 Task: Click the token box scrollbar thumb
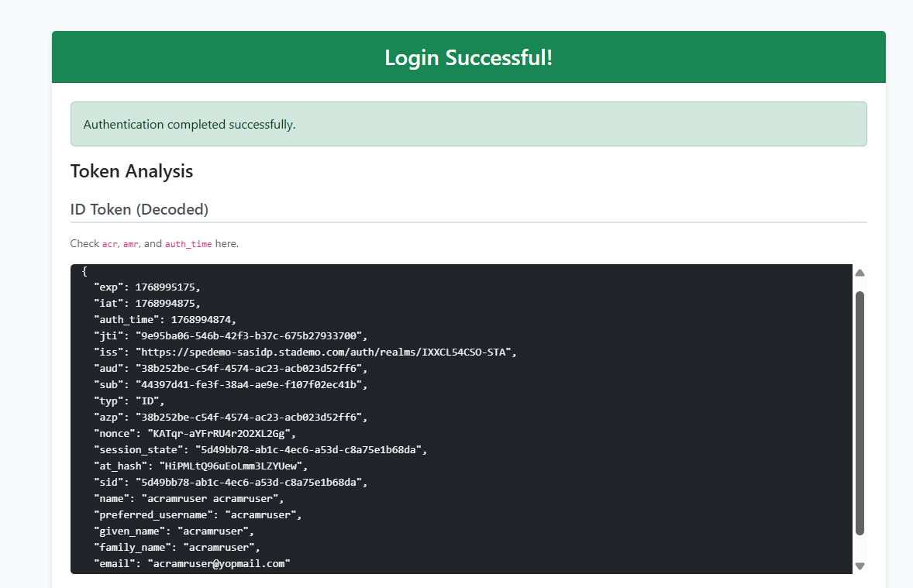pos(860,412)
